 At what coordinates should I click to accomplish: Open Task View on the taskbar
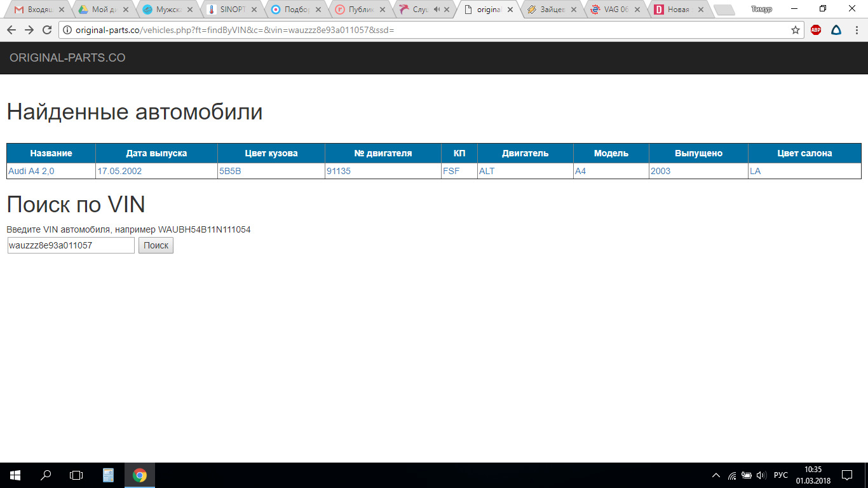76,475
